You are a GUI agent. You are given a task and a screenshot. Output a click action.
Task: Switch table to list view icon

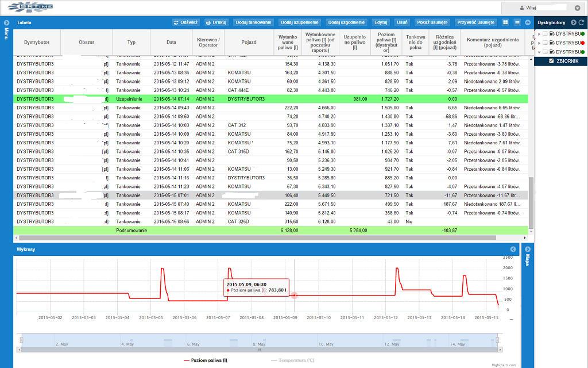(517, 22)
